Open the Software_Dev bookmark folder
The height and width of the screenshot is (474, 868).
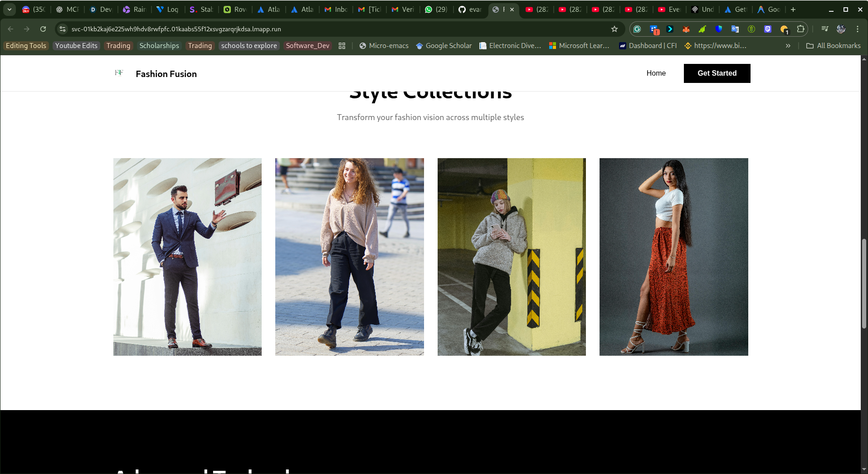[307, 46]
